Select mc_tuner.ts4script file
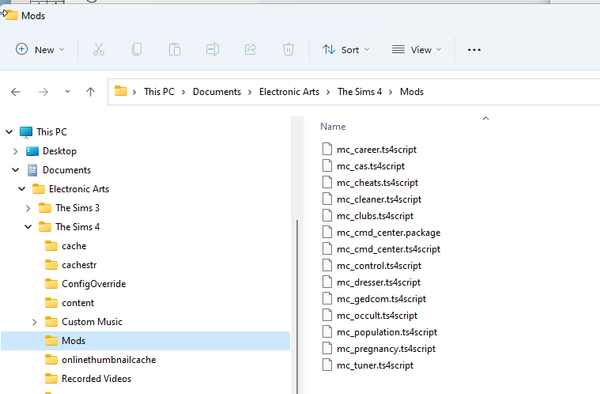 375,365
